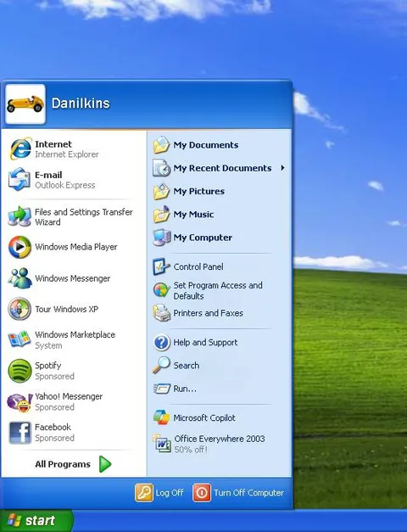Click the Run dialog icon
Image resolution: width=407 pixels, height=532 pixels.
[161, 389]
